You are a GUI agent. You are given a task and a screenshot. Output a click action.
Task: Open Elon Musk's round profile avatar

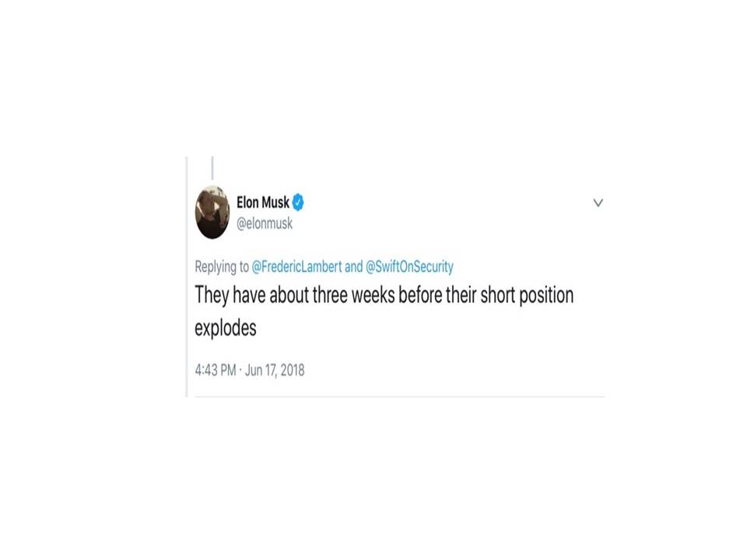212,212
